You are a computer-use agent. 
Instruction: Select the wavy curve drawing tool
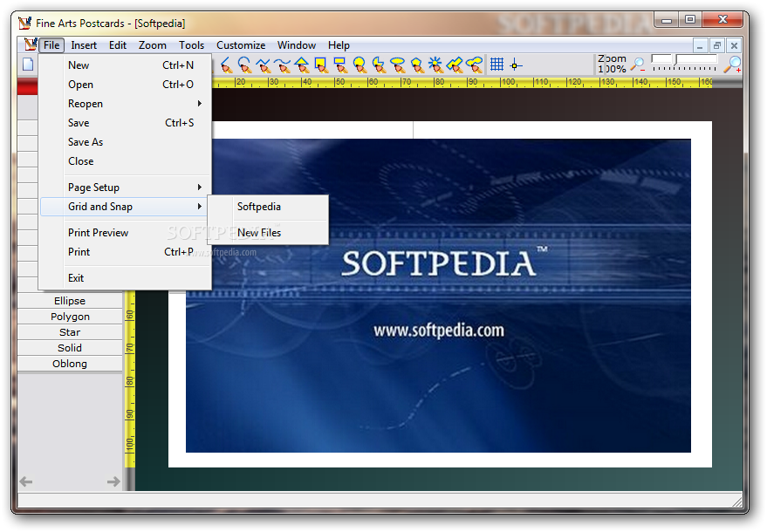click(x=282, y=65)
